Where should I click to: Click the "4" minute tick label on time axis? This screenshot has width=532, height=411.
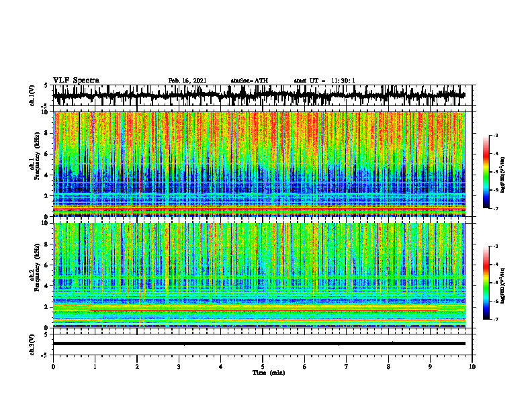pyautogui.click(x=221, y=367)
